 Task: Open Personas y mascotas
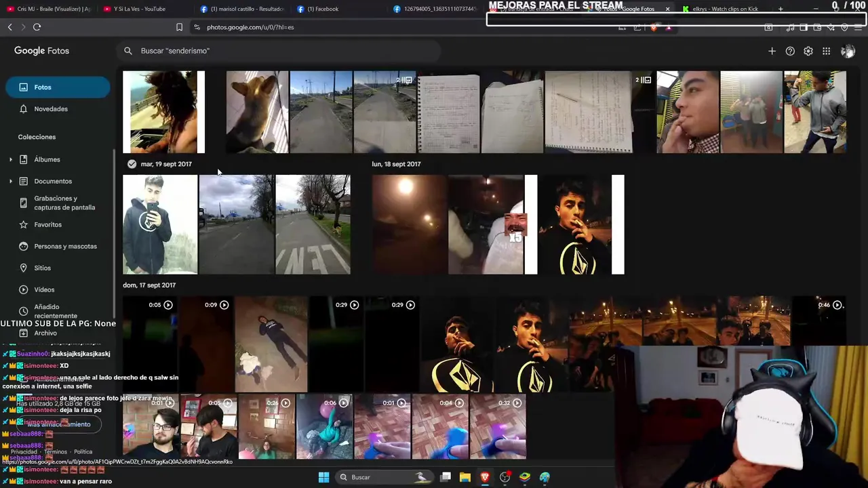[x=65, y=247]
